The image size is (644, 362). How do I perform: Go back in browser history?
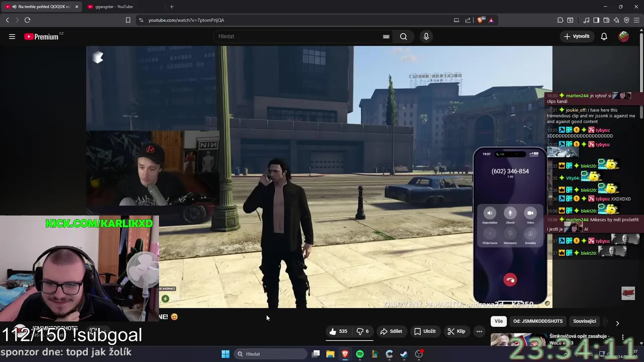coord(7,20)
